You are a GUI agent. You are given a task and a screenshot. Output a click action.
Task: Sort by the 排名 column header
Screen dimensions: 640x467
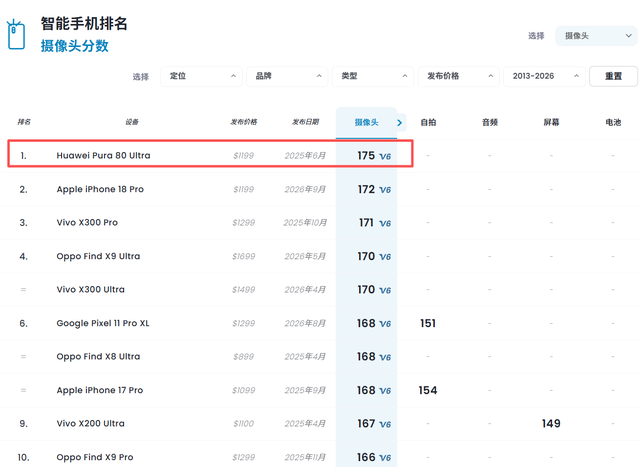(24, 122)
